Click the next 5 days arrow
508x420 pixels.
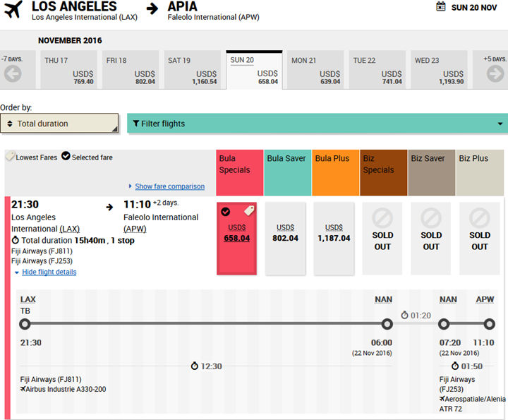click(495, 73)
